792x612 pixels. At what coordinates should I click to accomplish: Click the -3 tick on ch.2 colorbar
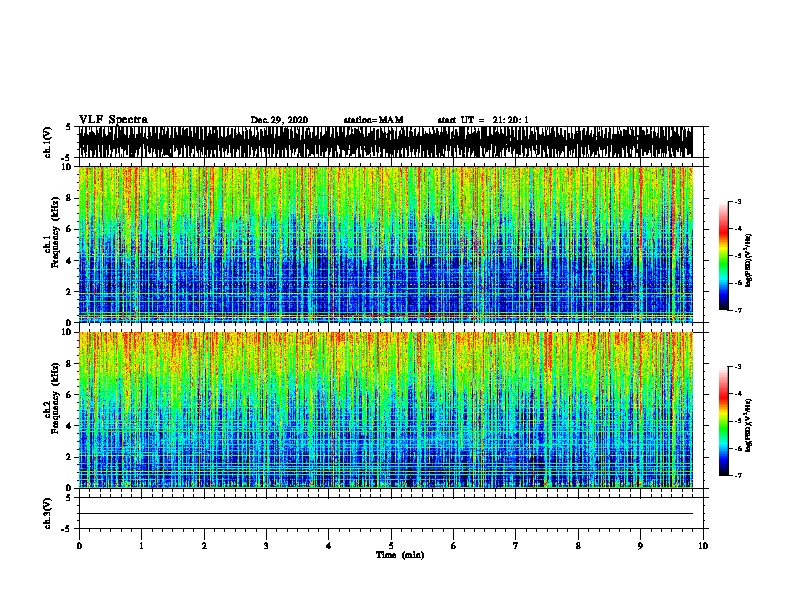(737, 367)
